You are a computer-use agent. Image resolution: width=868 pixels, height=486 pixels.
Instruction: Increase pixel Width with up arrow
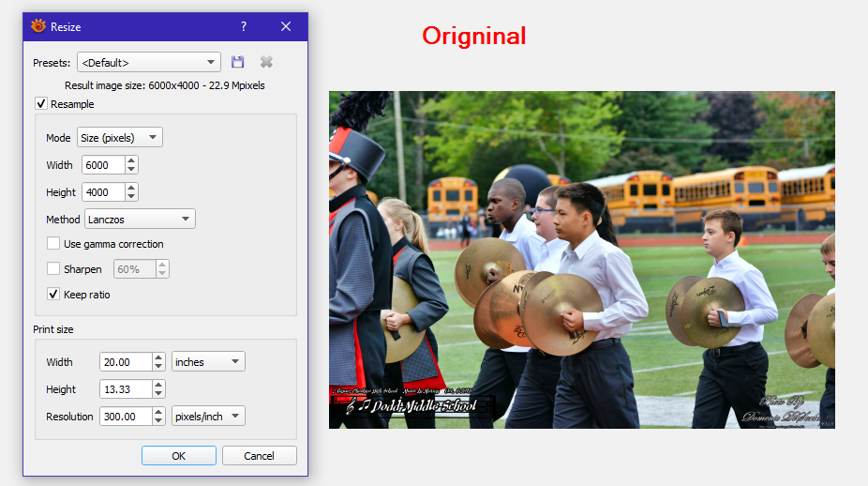(x=131, y=160)
